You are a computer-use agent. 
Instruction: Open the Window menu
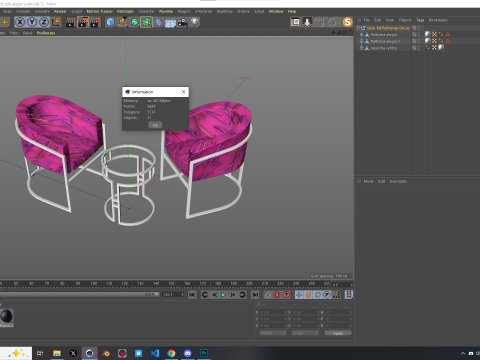(276, 11)
